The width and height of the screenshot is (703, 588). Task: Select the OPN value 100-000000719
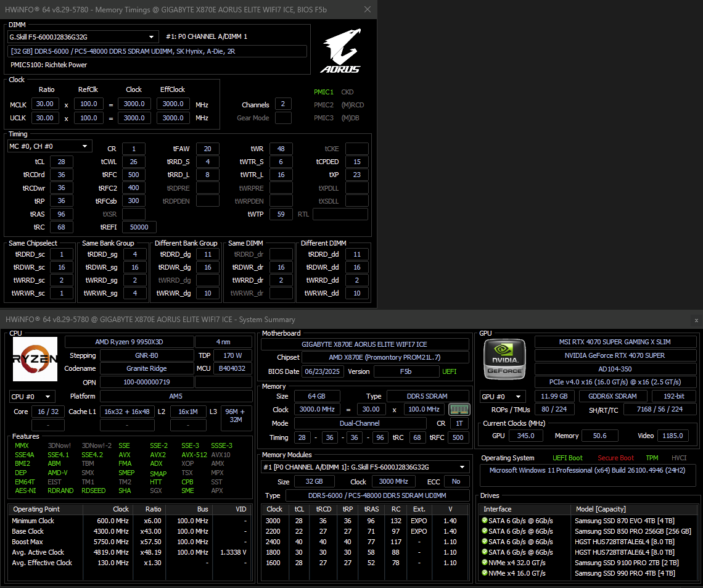pos(147,382)
